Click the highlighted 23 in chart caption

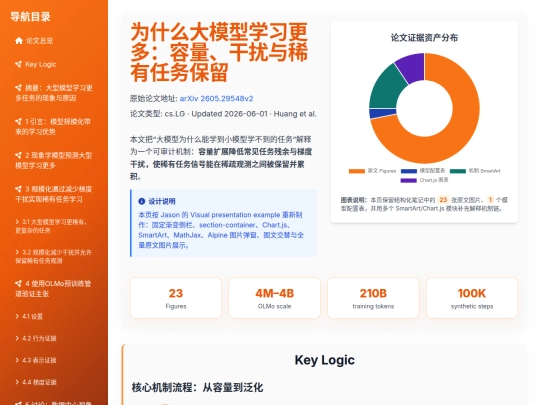tap(443, 200)
